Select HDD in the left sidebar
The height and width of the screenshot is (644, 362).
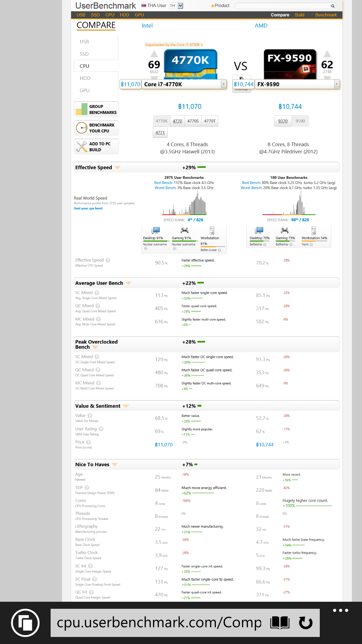(85, 78)
